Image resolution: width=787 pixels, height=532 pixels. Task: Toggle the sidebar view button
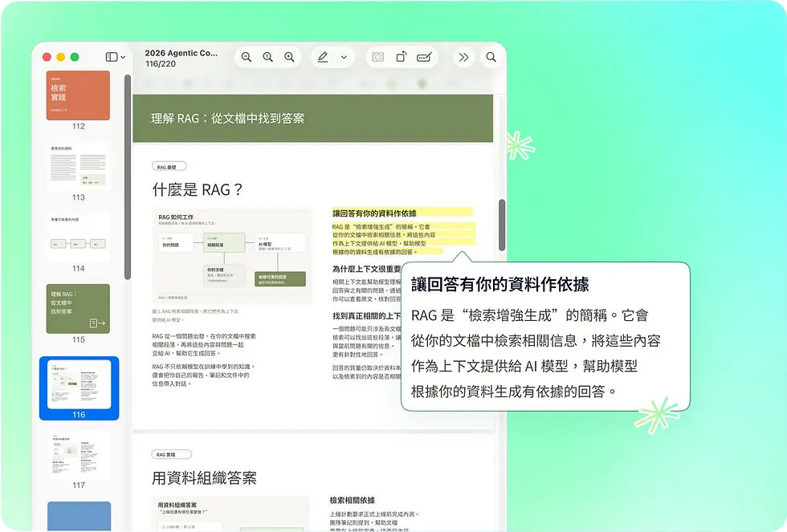(112, 57)
